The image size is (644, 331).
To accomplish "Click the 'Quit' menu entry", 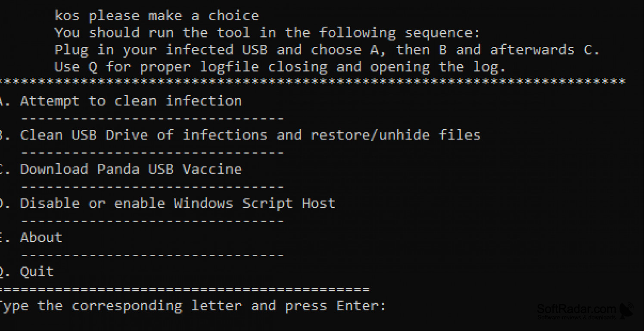I will 27,272.
